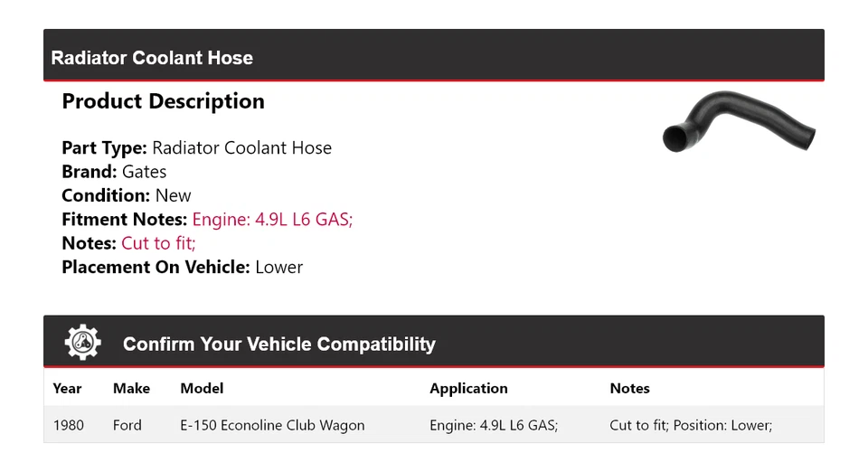Select the 1980 year cell

68,425
